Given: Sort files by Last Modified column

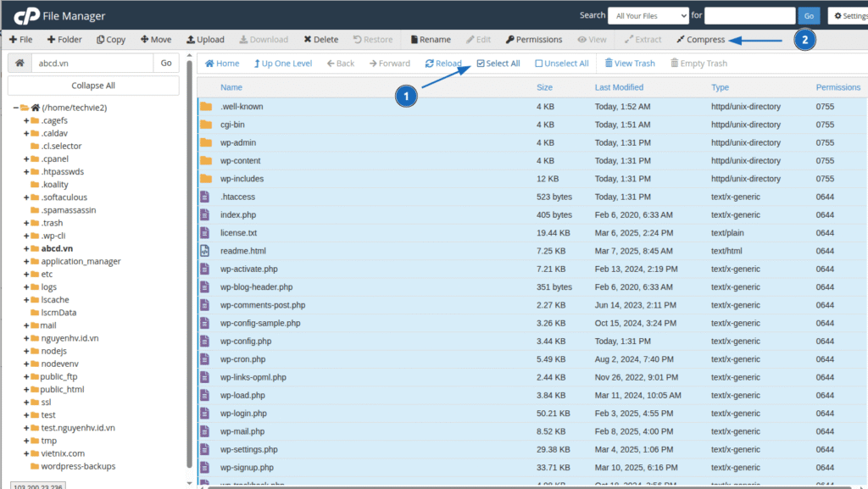Looking at the screenshot, I should [x=619, y=87].
